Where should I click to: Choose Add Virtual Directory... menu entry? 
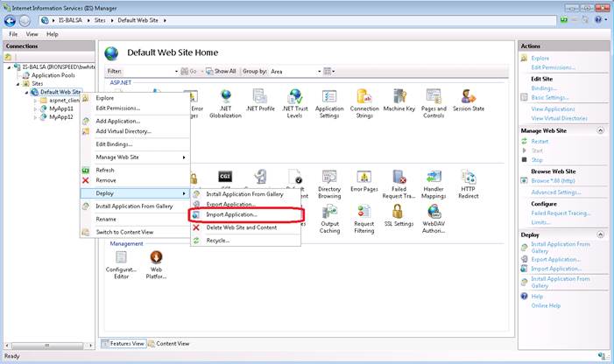tap(135, 131)
